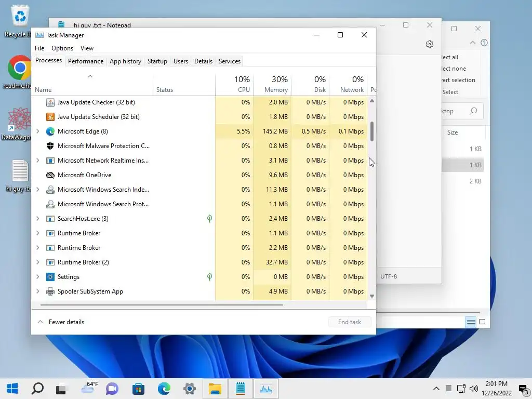Click the Microsoft Windows Search Protocol icon

click(x=50, y=204)
